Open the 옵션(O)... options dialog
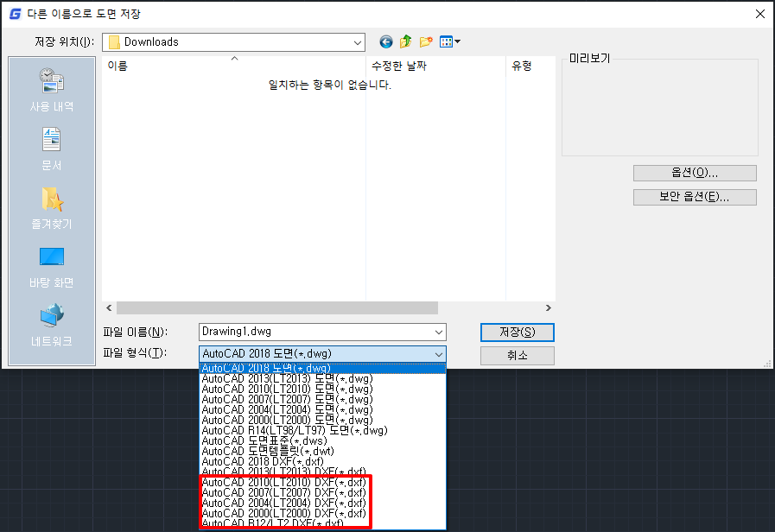 click(695, 173)
